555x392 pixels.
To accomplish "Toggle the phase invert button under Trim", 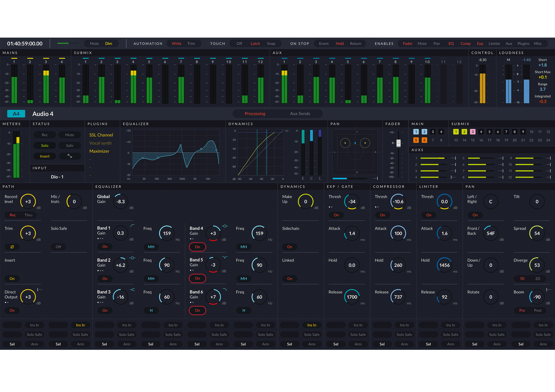I will [x=12, y=247].
